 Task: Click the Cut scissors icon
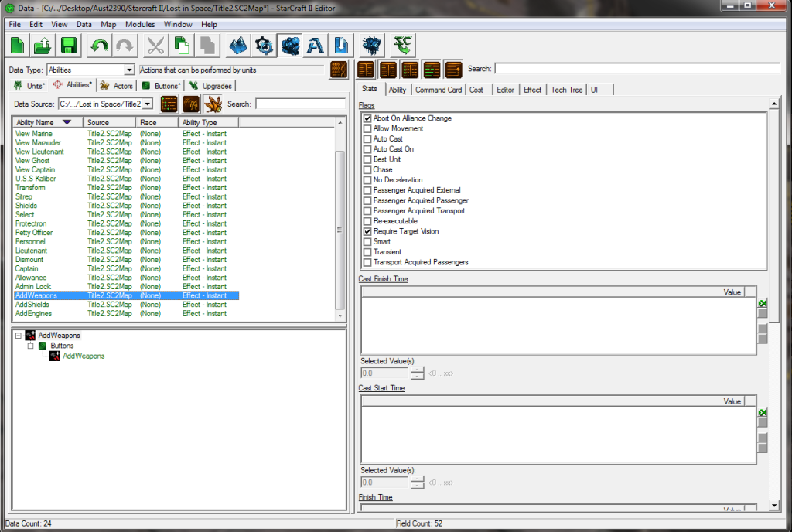155,46
